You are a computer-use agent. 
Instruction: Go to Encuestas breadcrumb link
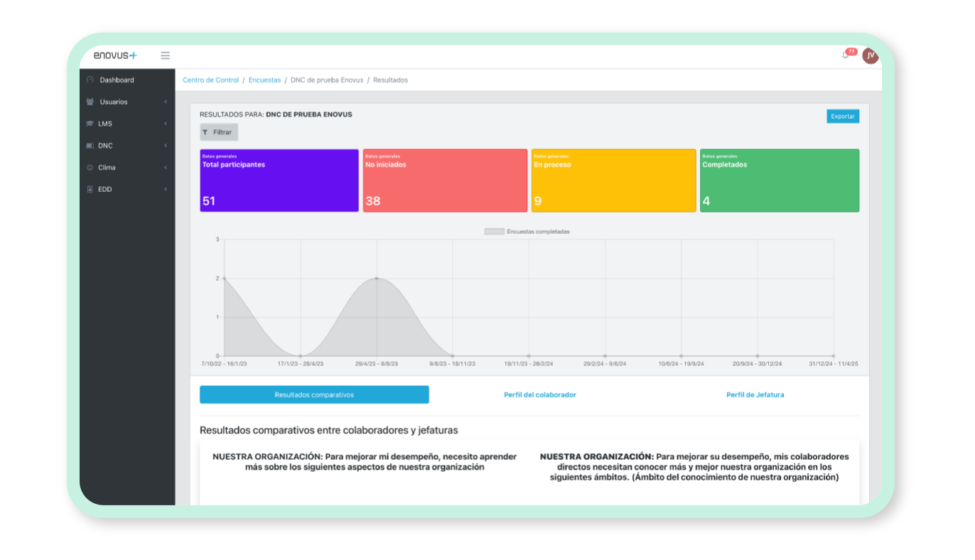[264, 80]
